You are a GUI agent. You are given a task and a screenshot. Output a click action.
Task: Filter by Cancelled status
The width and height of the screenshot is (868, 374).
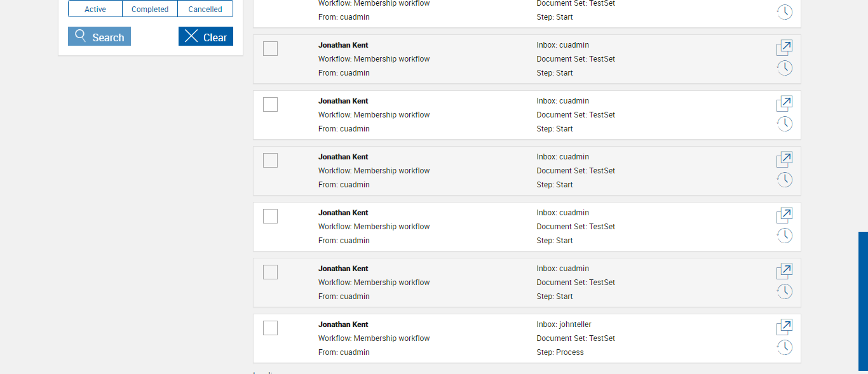click(205, 9)
